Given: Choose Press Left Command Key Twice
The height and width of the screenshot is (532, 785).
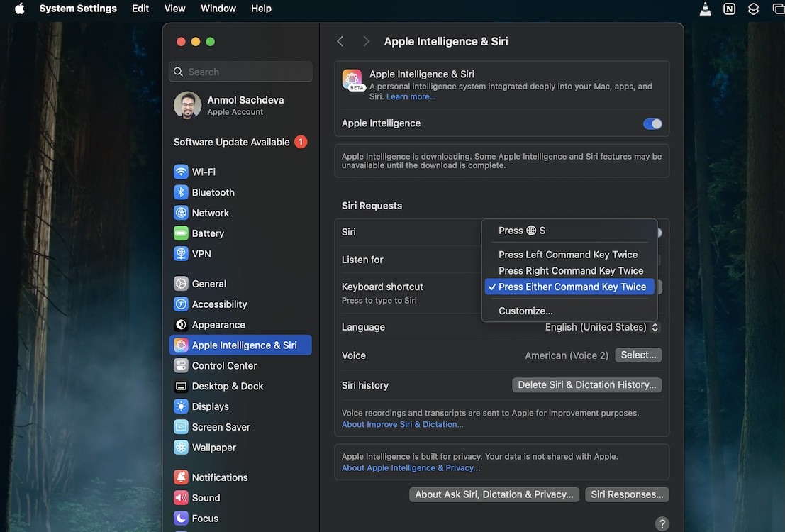Looking at the screenshot, I should [569, 255].
